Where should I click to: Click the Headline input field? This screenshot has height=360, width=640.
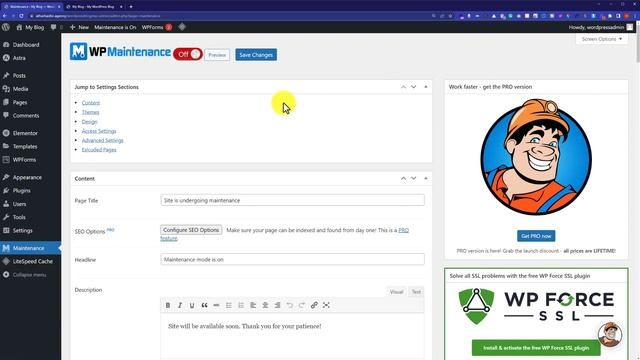coord(292,259)
